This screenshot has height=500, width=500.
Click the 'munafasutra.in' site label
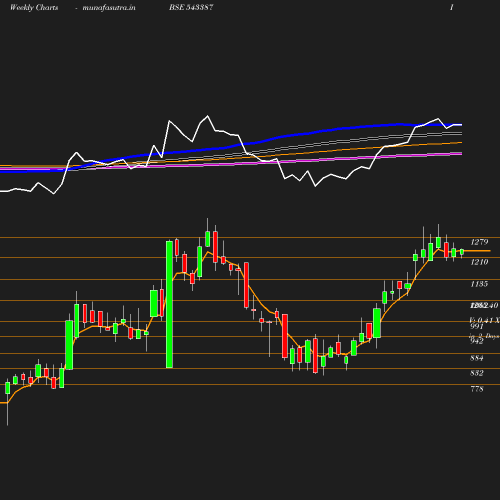pyautogui.click(x=109, y=8)
